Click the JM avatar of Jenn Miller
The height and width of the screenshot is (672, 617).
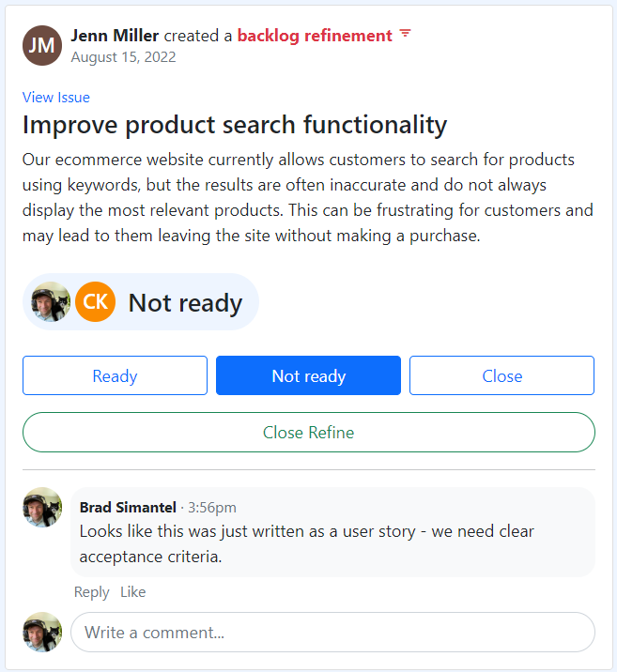click(x=42, y=45)
